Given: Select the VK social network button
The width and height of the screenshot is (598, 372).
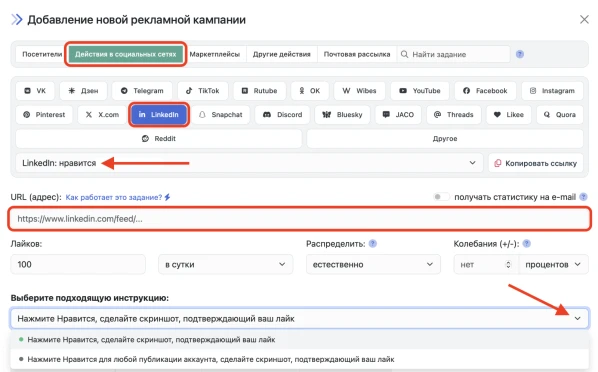Looking at the screenshot, I should point(35,91).
